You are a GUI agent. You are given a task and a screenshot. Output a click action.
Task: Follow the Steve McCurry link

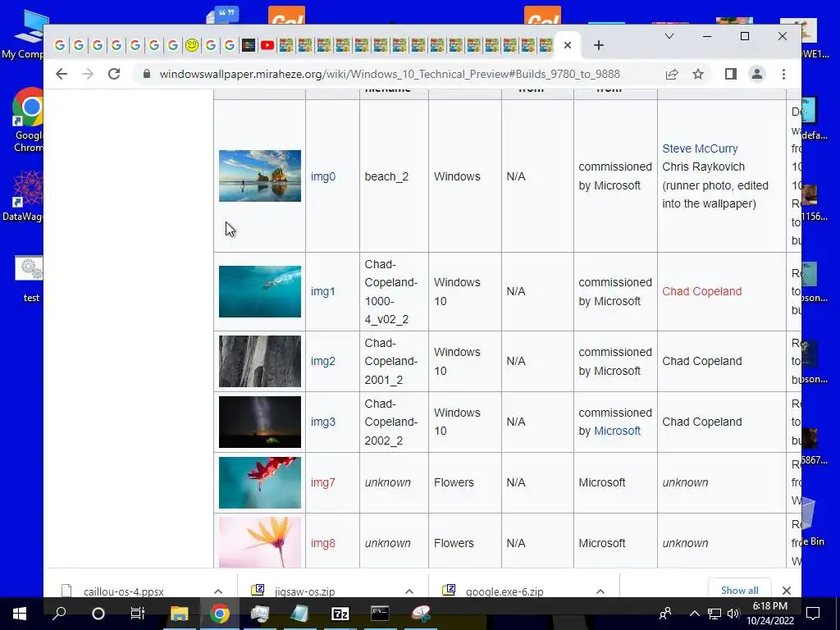point(700,148)
